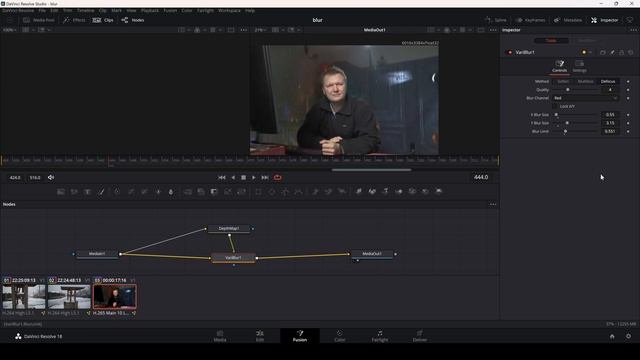This screenshot has width=640, height=360.
Task: Toggle keyframe for X Blur Size
Action: (628, 115)
